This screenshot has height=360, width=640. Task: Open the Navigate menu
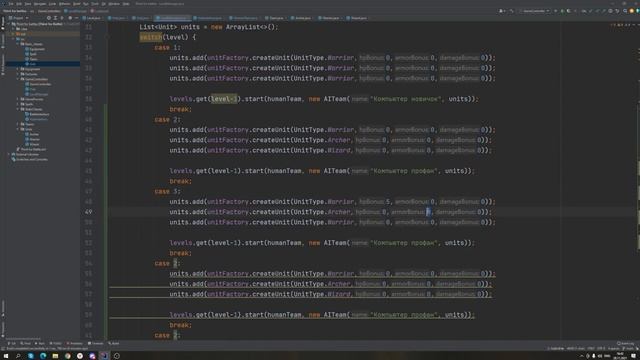[x=40, y=4]
